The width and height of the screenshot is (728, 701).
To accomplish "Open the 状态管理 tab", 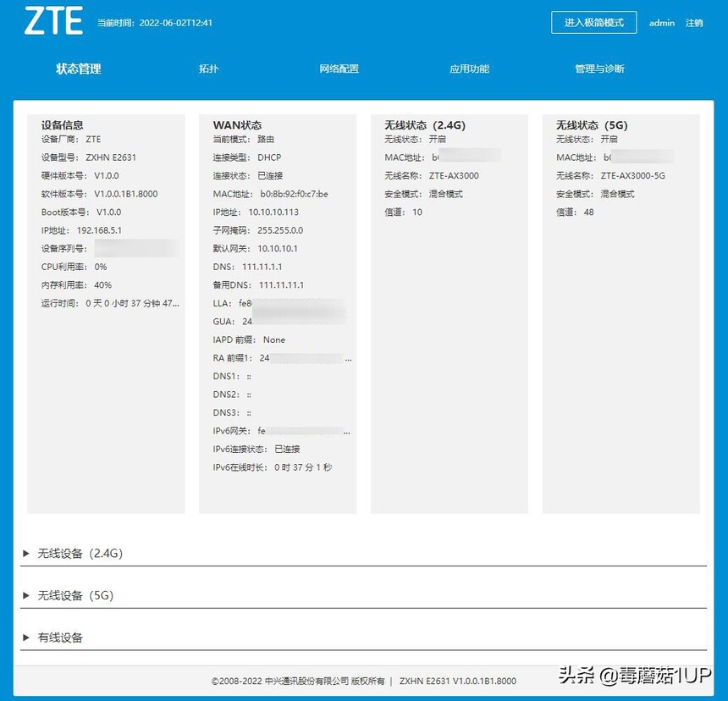I will [79, 69].
